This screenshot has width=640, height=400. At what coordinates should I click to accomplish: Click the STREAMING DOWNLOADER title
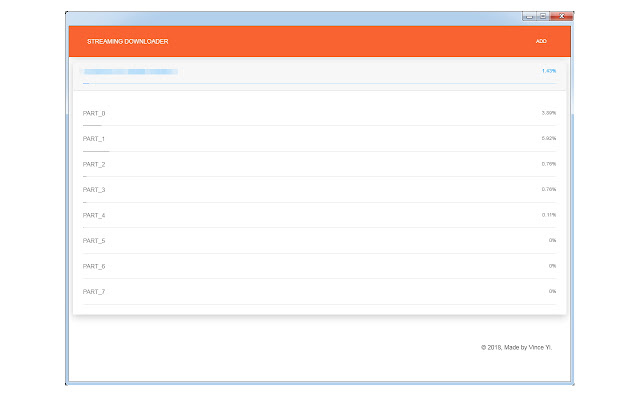coord(127,42)
